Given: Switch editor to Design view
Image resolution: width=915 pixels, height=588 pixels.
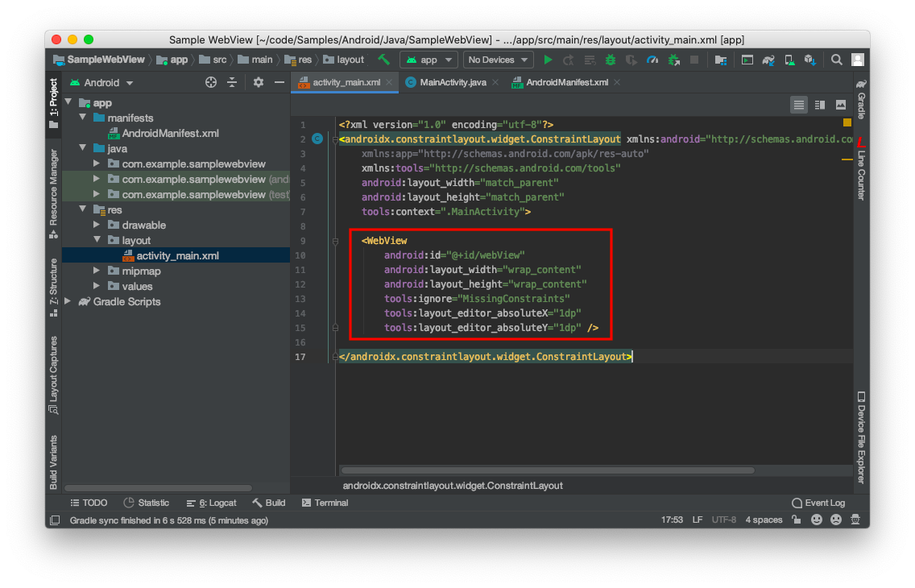Looking at the screenshot, I should pos(841,105).
